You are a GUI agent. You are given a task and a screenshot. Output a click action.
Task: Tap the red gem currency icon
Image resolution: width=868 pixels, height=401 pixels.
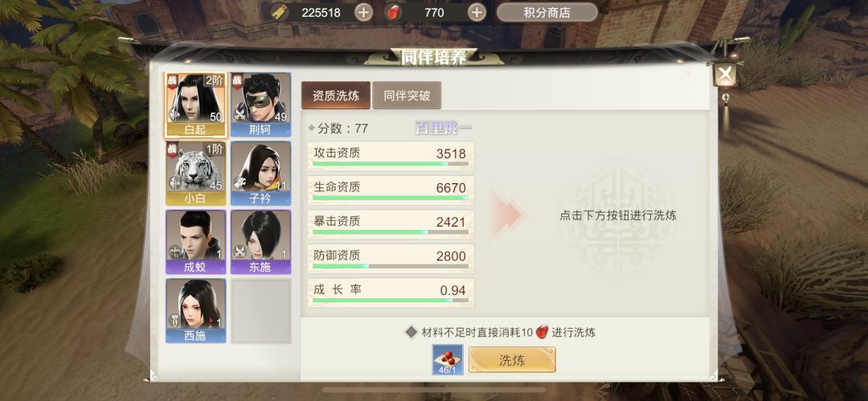393,12
